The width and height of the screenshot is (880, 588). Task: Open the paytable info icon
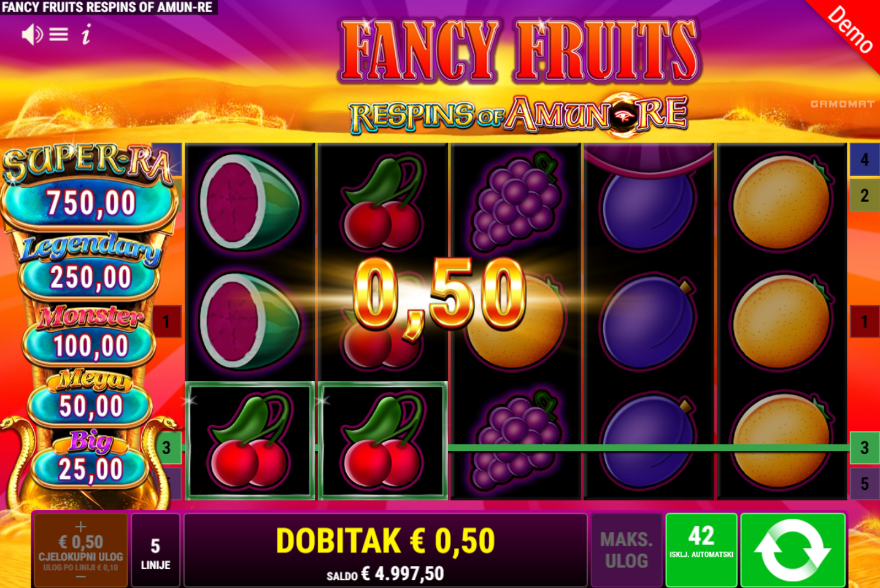tap(86, 34)
